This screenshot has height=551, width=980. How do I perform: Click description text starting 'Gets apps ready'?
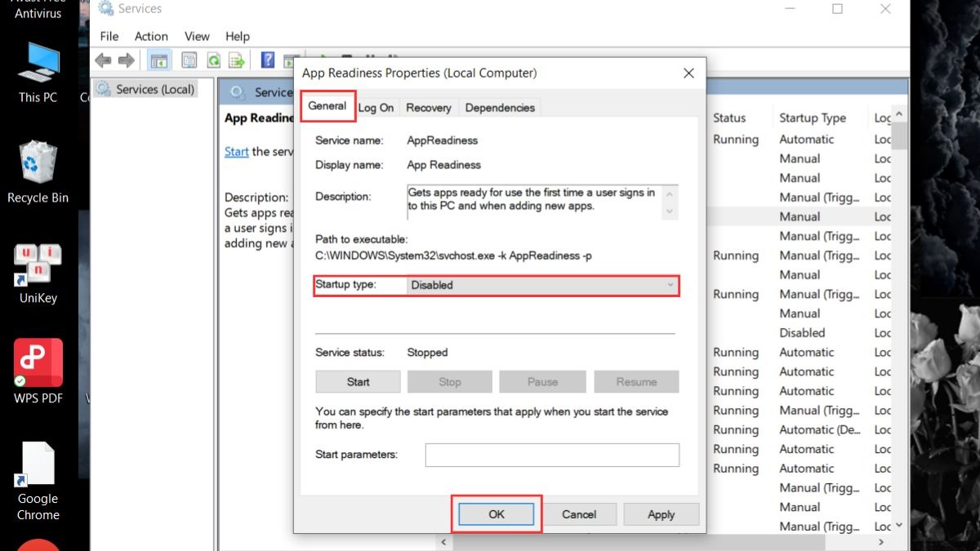point(532,199)
